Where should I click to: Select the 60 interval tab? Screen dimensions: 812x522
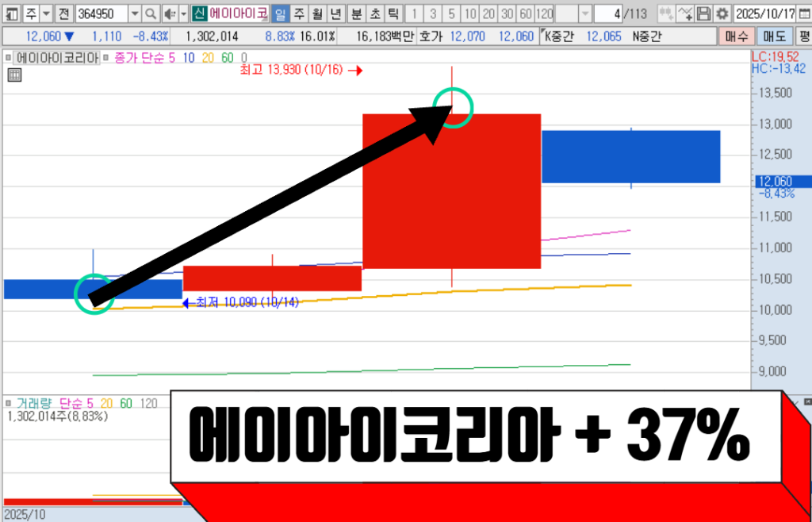(x=525, y=14)
